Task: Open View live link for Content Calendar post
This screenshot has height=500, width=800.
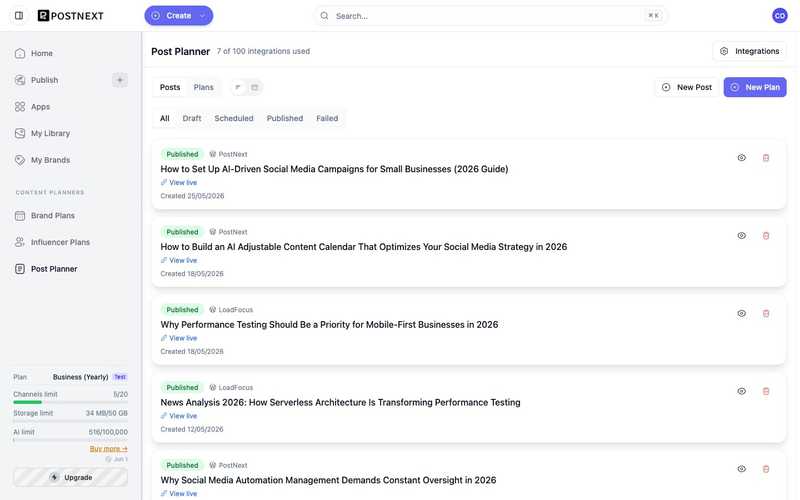Action: tap(179, 260)
